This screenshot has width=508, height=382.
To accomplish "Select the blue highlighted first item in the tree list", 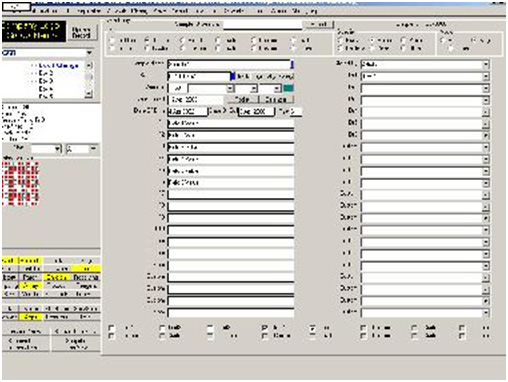I will click(x=59, y=66).
